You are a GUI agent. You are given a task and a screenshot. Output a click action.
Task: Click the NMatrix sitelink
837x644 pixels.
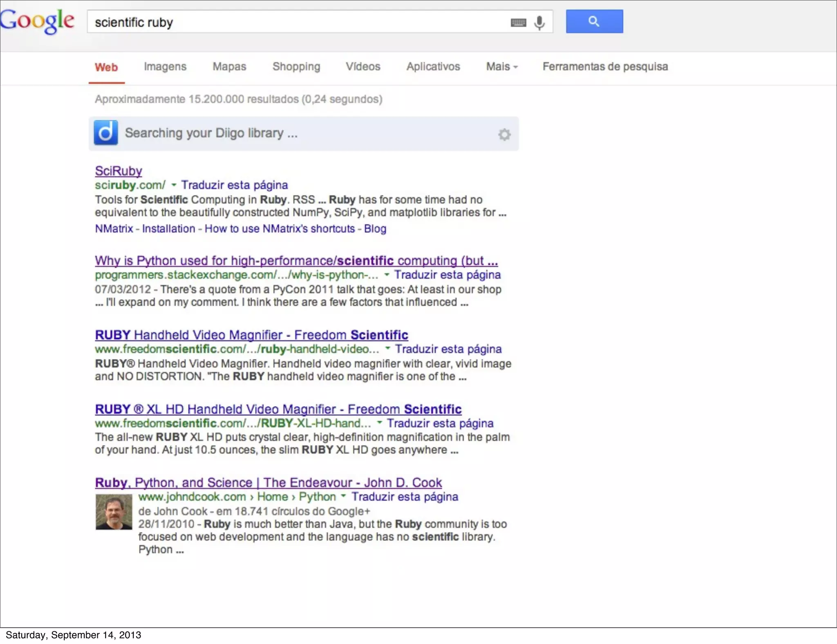pyautogui.click(x=114, y=228)
